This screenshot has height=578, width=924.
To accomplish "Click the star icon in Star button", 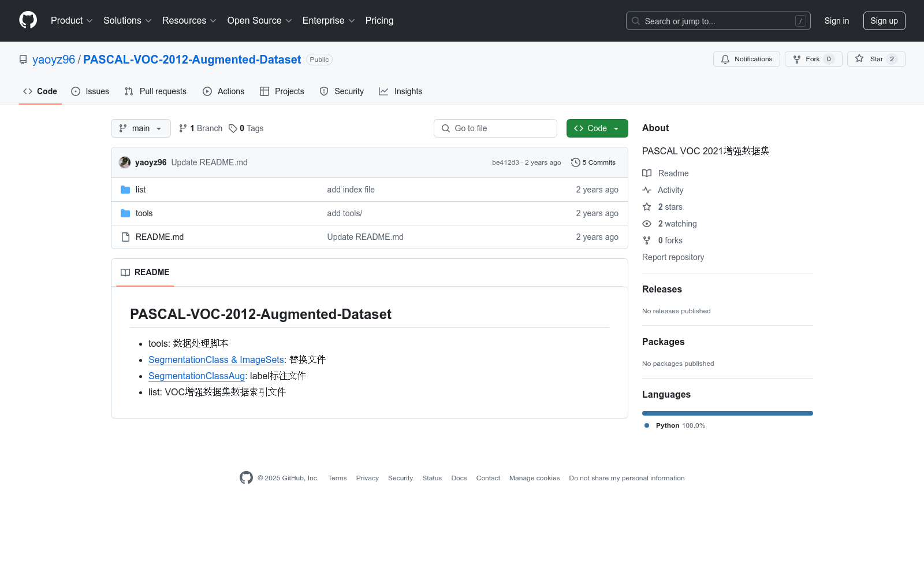I will coord(859,59).
